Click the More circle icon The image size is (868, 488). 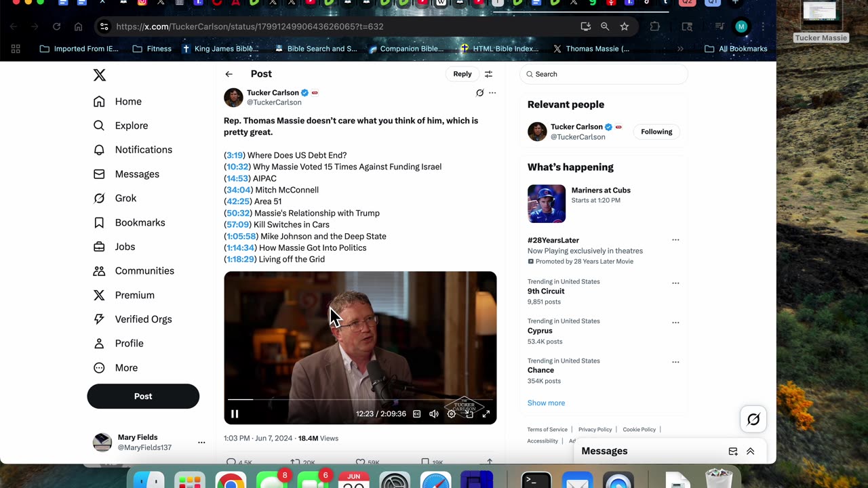(x=99, y=367)
